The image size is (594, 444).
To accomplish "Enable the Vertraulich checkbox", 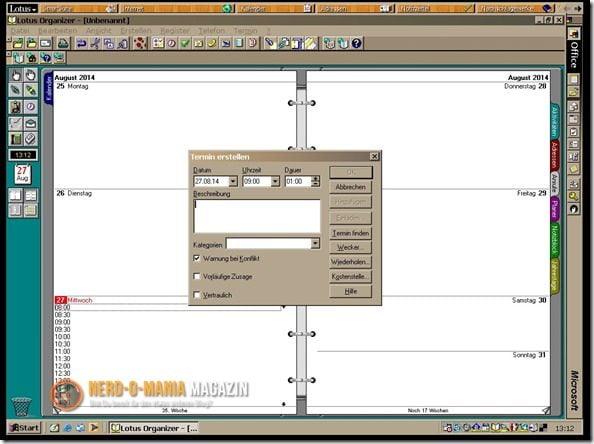I will 197,295.
